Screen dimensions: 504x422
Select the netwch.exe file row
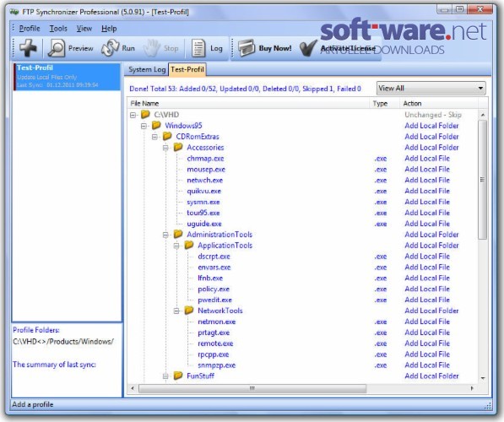click(x=302, y=181)
